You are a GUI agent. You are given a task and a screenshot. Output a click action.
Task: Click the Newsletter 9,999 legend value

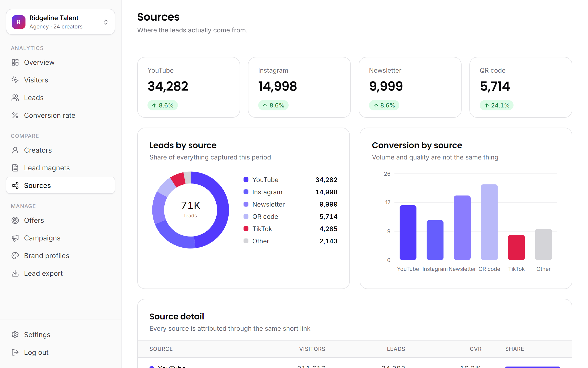tap(328, 204)
